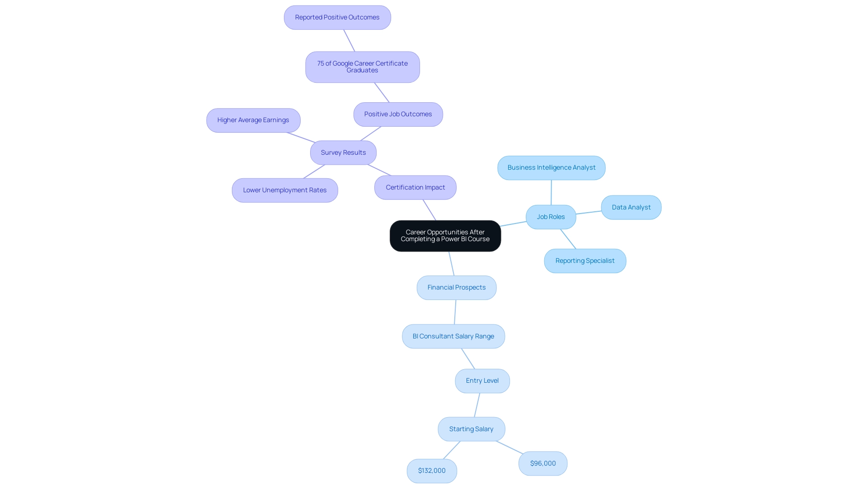This screenshot has width=868, height=490.
Task: Click the '$96,000' salary leaf node
Action: pos(543,463)
